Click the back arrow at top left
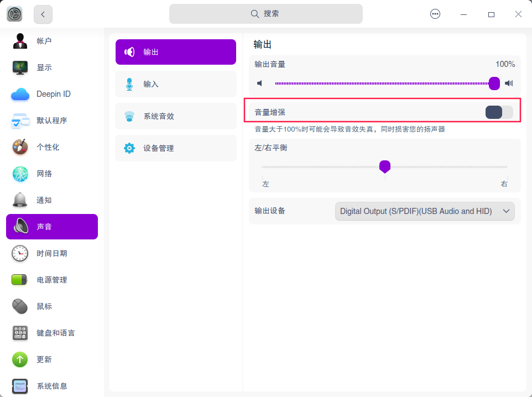532x397 pixels. click(43, 14)
